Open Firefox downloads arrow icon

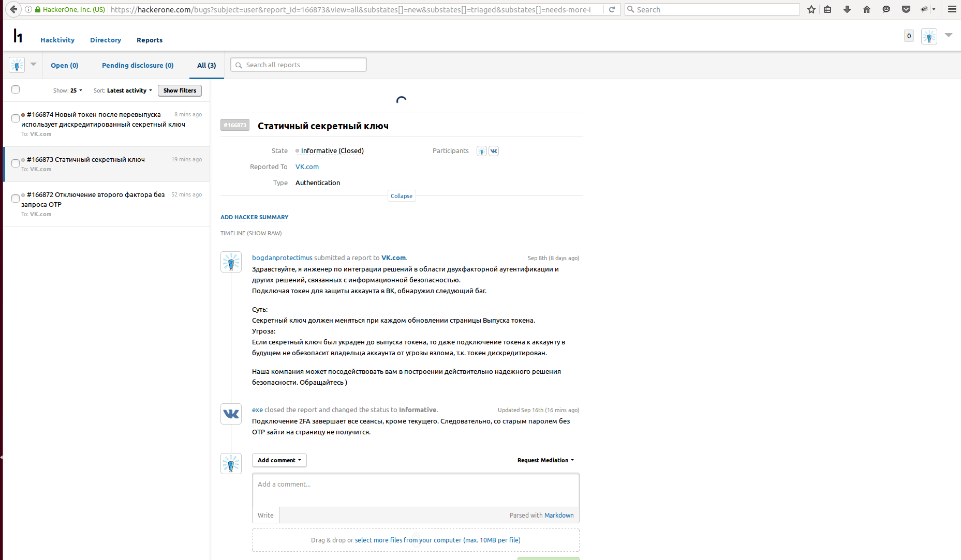click(x=847, y=9)
